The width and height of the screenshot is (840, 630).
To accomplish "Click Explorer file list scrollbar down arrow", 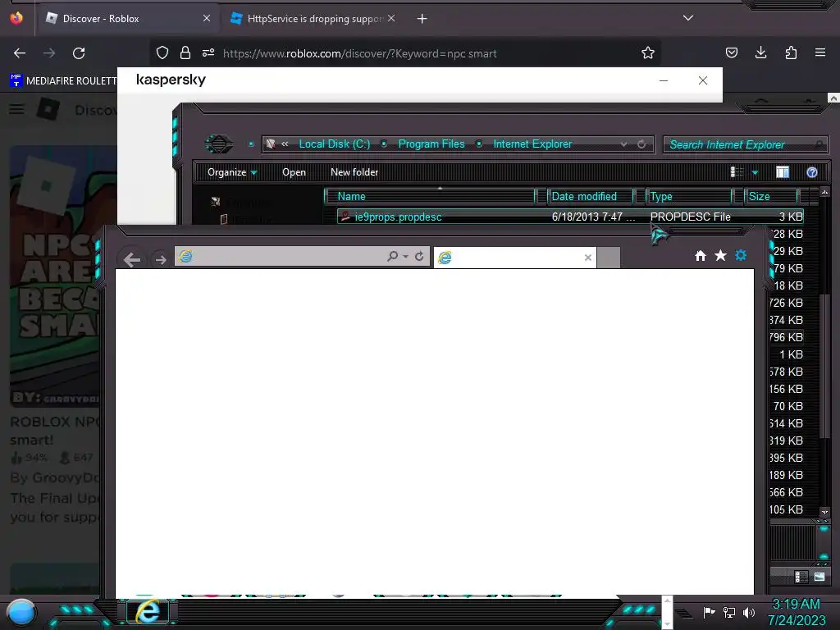I will (824, 512).
